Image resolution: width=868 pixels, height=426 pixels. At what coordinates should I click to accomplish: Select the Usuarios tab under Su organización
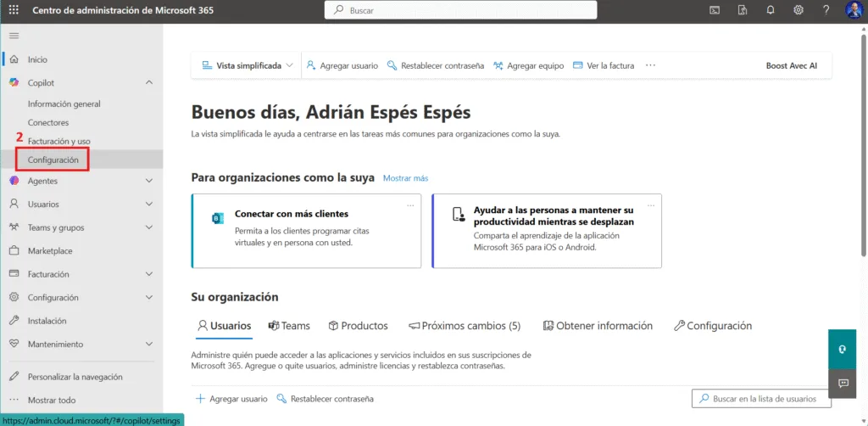(x=225, y=326)
